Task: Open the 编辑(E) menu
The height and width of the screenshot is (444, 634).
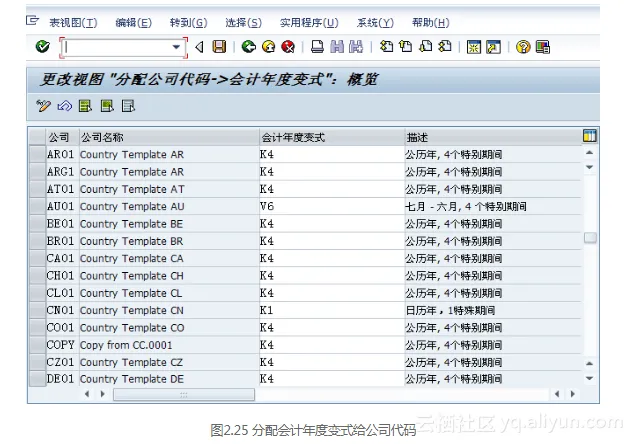Action: tap(133, 22)
